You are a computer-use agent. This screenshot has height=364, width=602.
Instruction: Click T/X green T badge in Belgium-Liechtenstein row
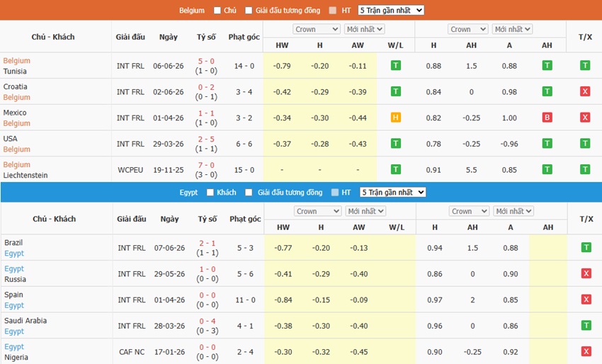point(585,169)
